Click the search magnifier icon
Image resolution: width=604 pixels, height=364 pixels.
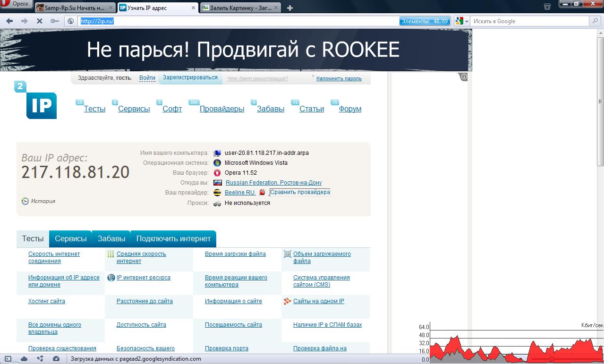[x=595, y=21]
